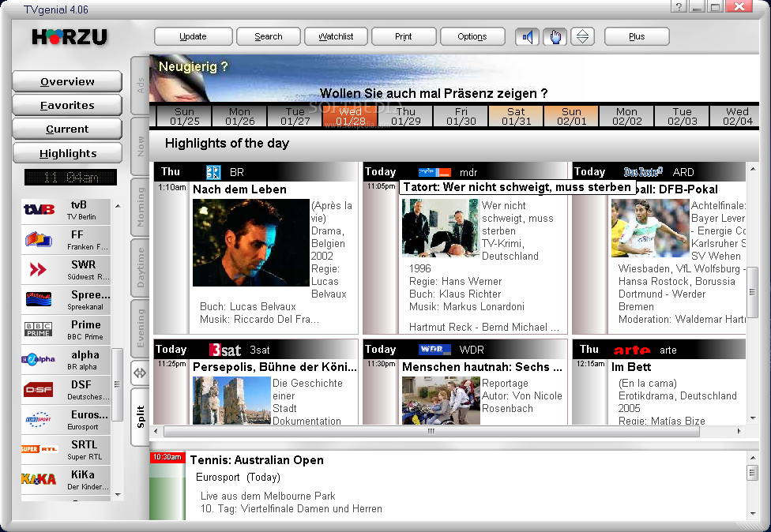
Task: Switch to the Daytime side tab
Action: (140, 268)
